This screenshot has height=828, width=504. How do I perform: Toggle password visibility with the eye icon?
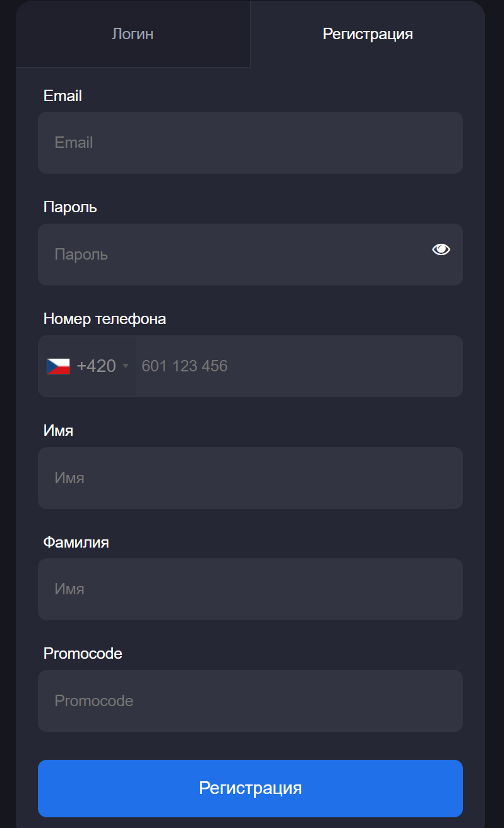pyautogui.click(x=441, y=249)
